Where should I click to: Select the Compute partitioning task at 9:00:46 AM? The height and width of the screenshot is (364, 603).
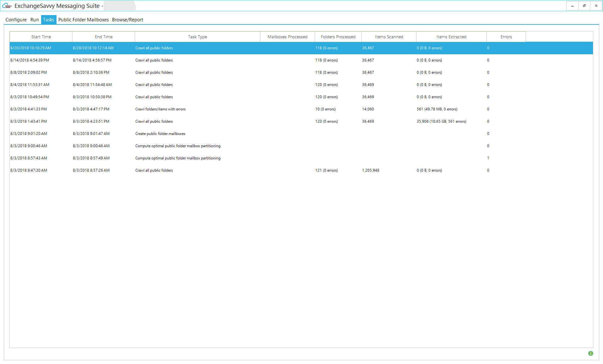coord(301,146)
